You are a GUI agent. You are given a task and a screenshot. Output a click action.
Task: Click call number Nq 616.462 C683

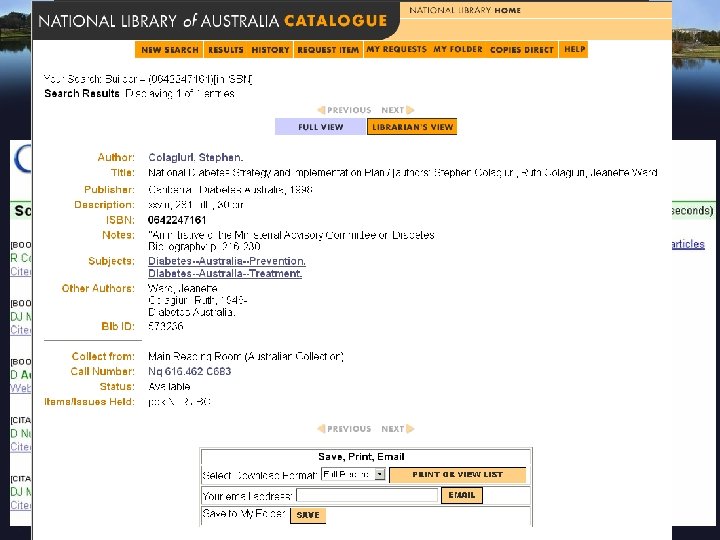(189, 371)
